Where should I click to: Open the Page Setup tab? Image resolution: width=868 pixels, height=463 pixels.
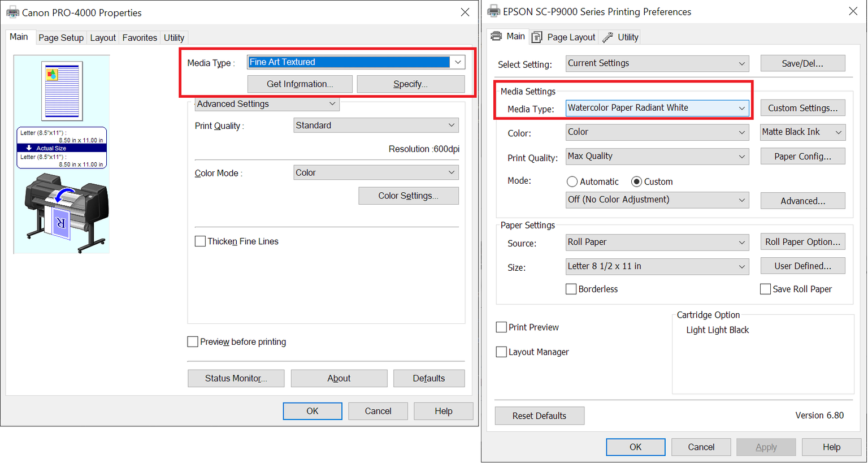pyautogui.click(x=60, y=38)
